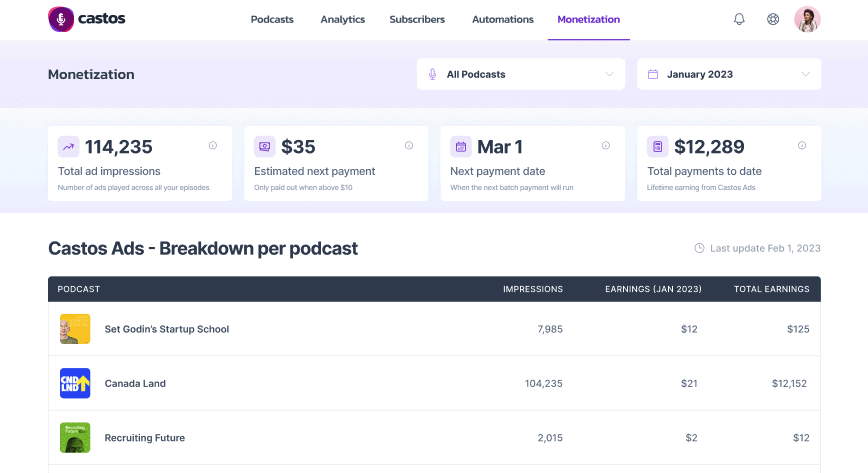868x473 pixels.
Task: Switch to the Analytics tab
Action: point(342,19)
